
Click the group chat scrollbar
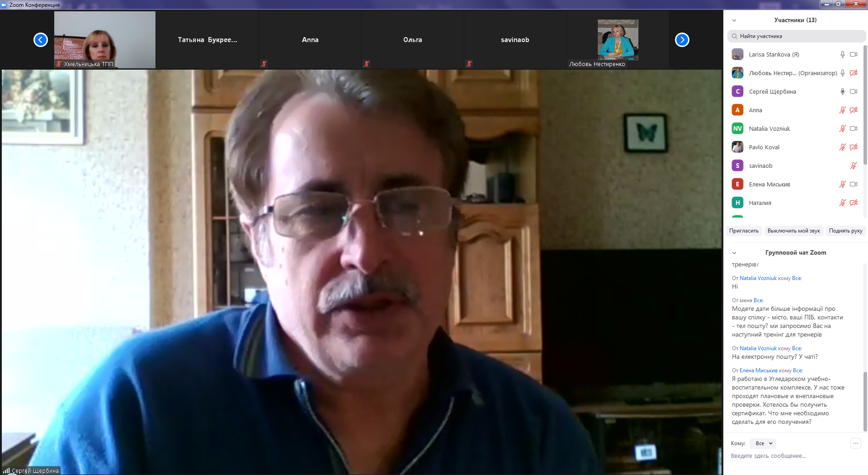pos(865,402)
